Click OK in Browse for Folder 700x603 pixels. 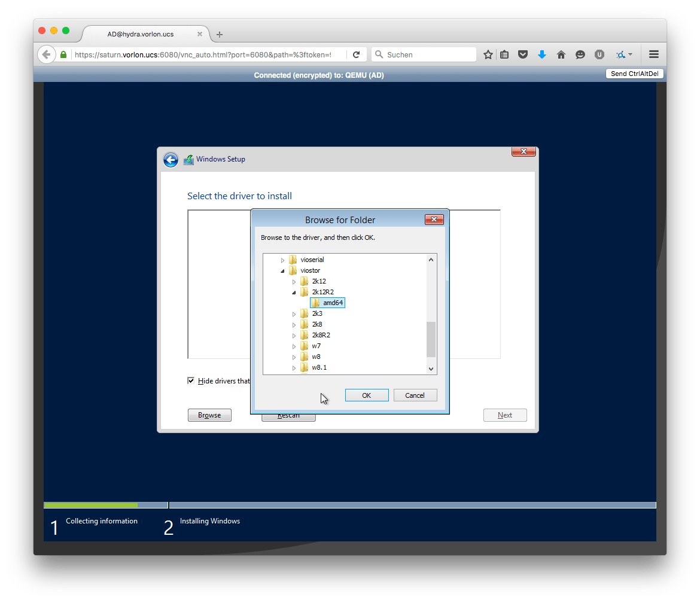tap(367, 395)
